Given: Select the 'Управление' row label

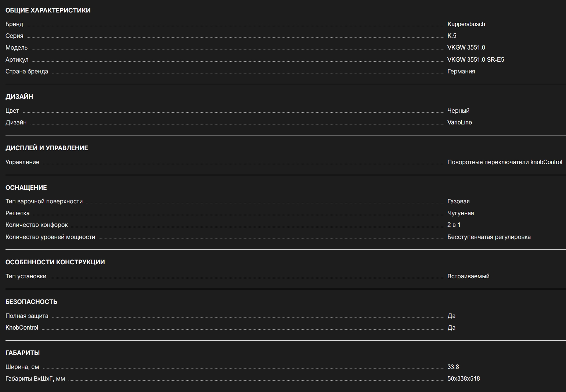Looking at the screenshot, I should 22,162.
